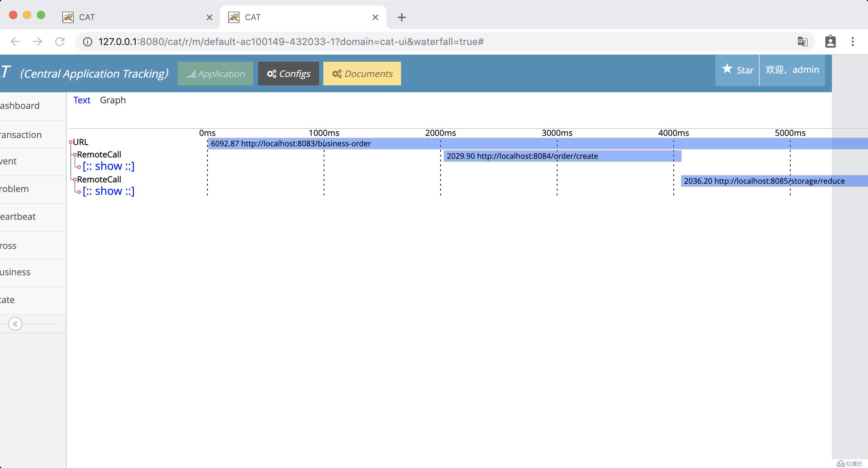Switch to the Graph view tab
The height and width of the screenshot is (468, 868).
112,99
